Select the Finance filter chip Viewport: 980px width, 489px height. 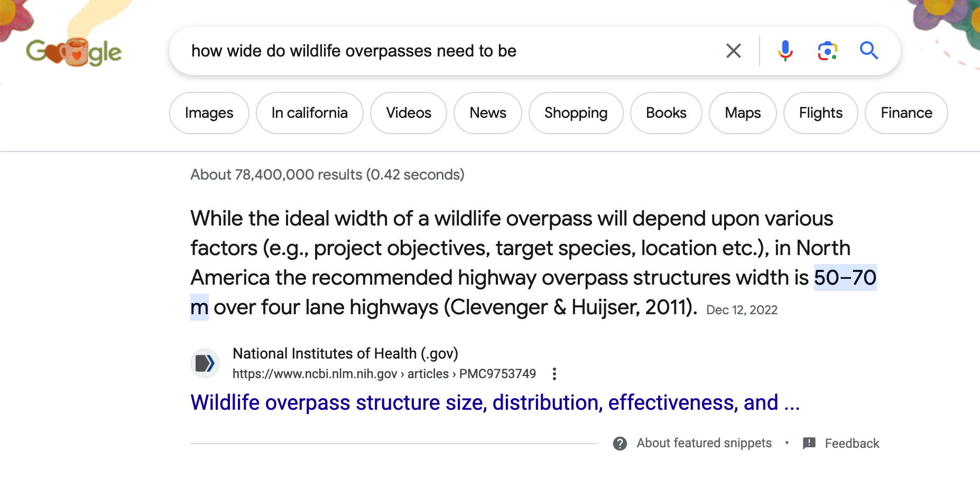906,113
